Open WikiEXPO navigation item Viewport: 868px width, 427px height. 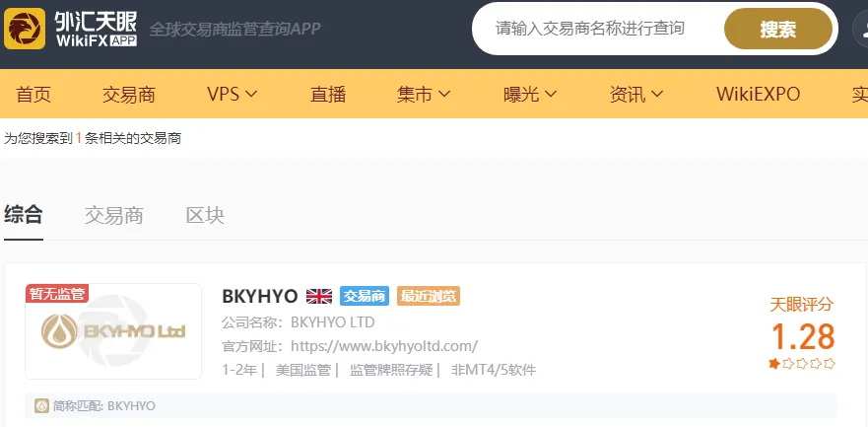click(x=758, y=94)
